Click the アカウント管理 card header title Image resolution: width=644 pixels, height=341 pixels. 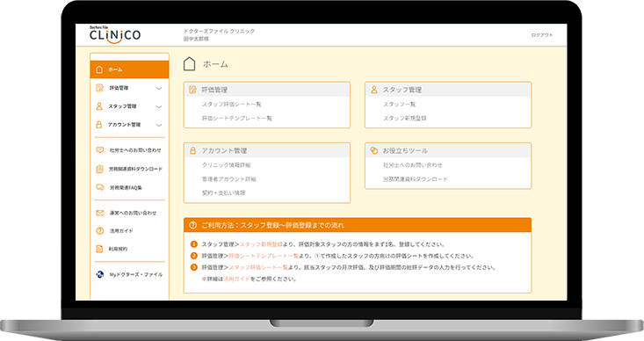click(x=224, y=151)
